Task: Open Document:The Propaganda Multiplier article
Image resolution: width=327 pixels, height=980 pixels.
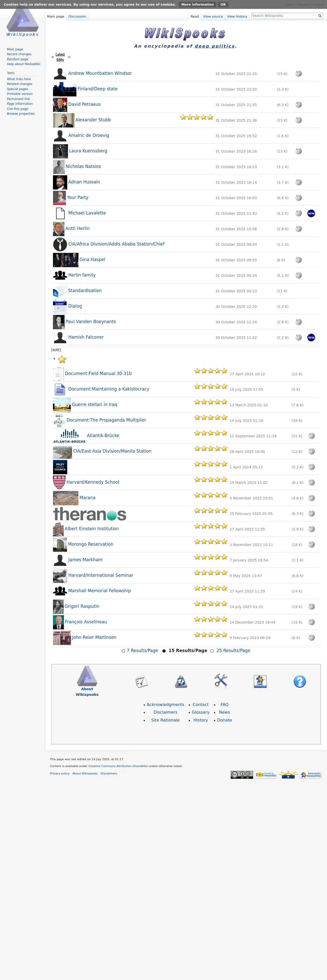Action: click(106, 420)
